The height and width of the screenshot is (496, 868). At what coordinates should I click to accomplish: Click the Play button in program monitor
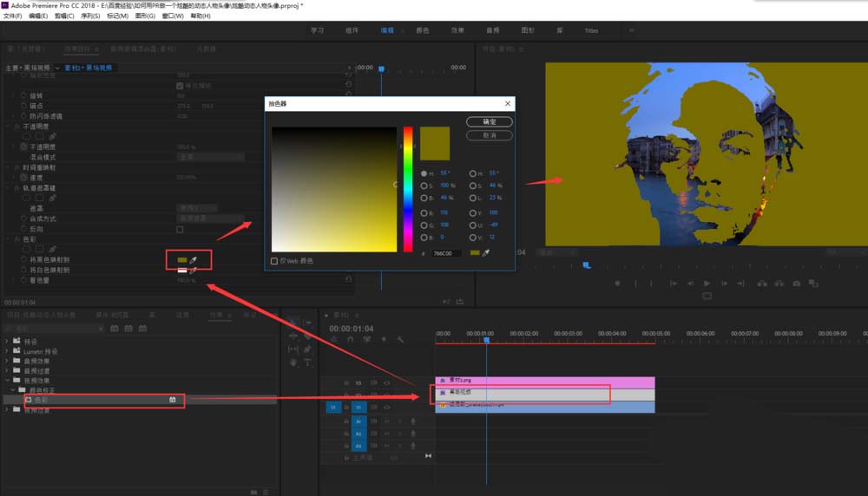coord(707,283)
